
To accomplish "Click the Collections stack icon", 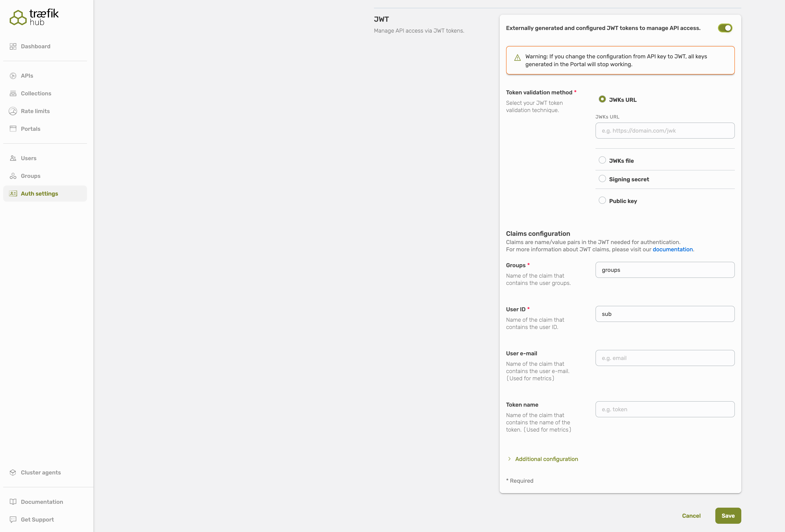I will [13, 94].
